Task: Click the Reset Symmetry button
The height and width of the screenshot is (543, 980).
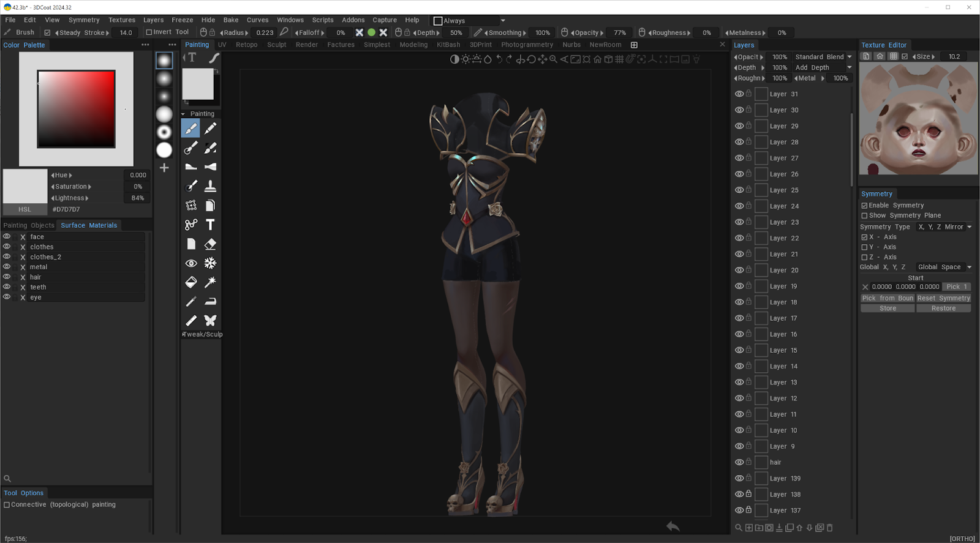Action: pyautogui.click(x=943, y=298)
